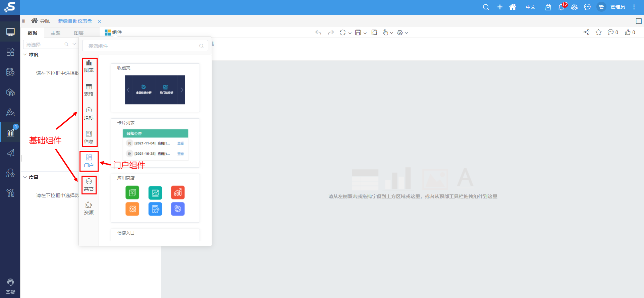This screenshot has width=644, height=298.
Task: Open the cube model icon in left sidebar
Action: [10, 92]
